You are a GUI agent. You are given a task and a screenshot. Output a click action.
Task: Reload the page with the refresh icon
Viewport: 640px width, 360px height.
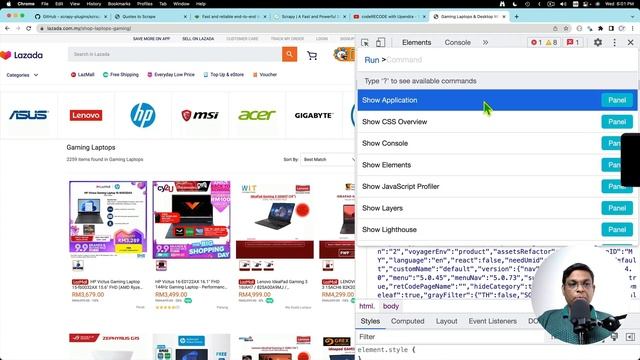pos(29,28)
